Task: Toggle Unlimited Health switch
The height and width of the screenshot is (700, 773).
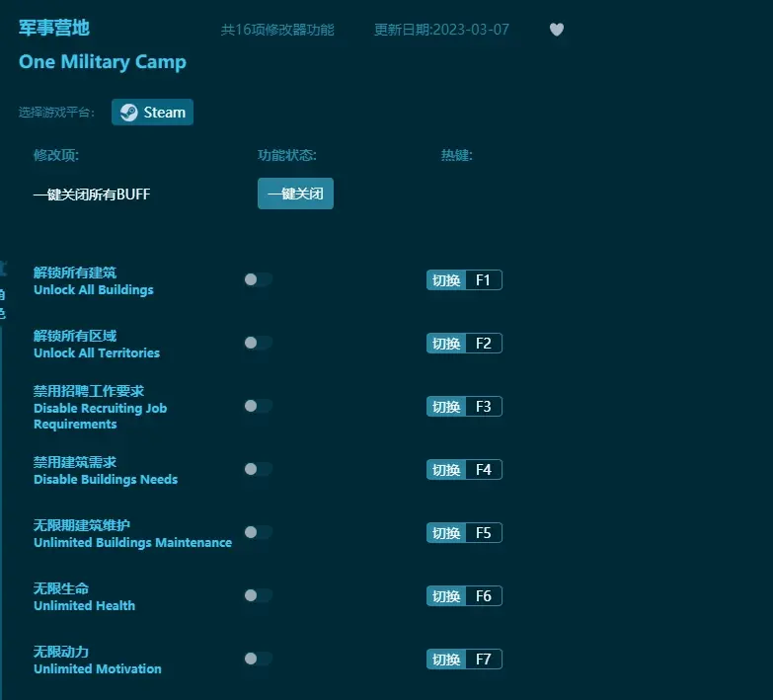Action: (x=259, y=595)
